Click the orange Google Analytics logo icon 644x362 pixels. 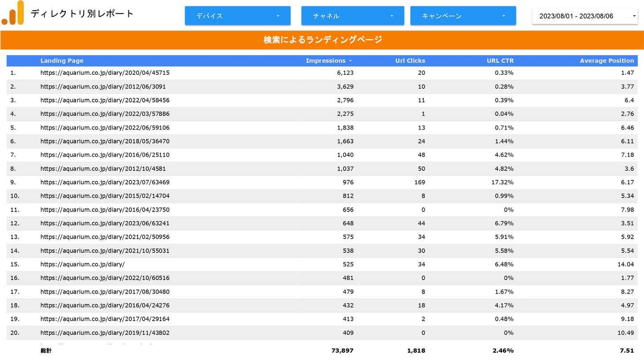click(12, 12)
